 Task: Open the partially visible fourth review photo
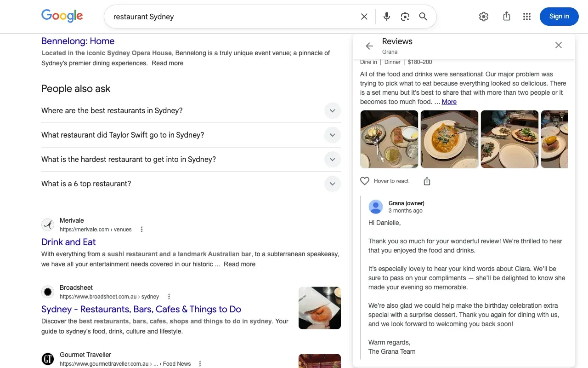pyautogui.click(x=554, y=139)
